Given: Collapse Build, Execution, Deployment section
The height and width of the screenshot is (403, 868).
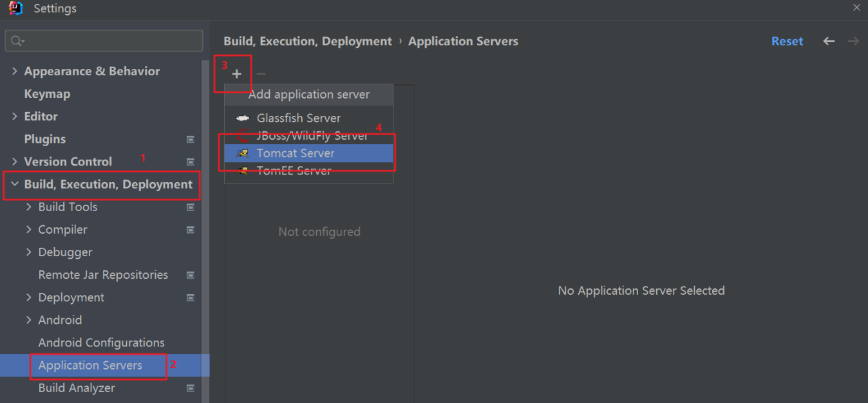Looking at the screenshot, I should (x=15, y=184).
